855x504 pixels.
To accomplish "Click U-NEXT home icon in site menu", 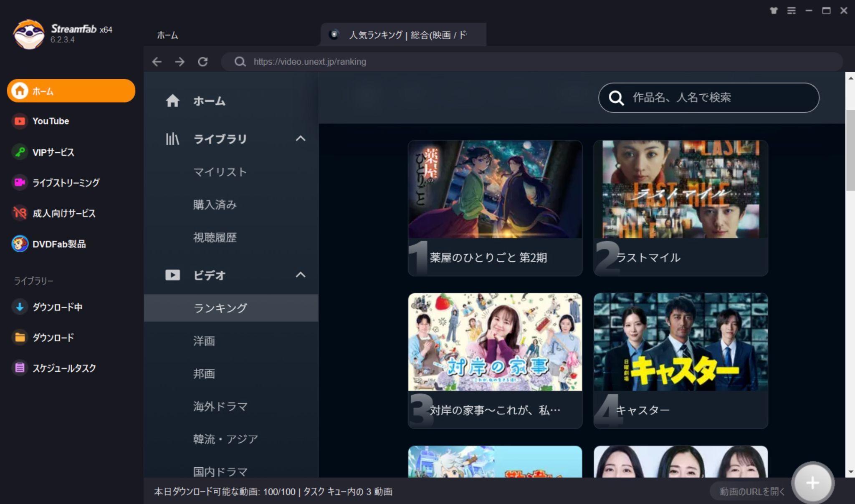I will coord(172,101).
